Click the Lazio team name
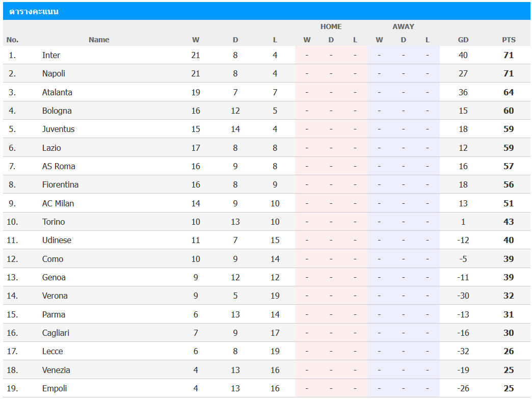This screenshot has height=399, width=532. tap(51, 148)
